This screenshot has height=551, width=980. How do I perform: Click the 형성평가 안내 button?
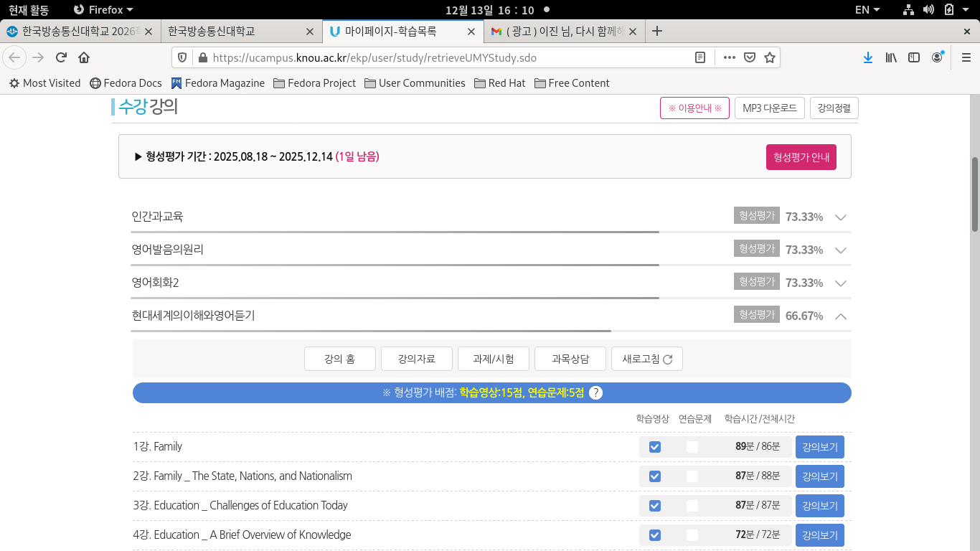click(801, 157)
